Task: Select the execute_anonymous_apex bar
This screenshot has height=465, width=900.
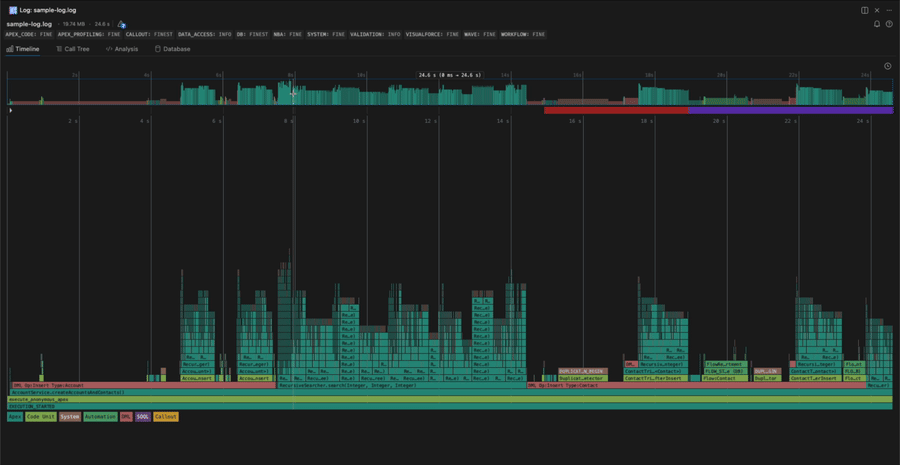Action: click(449, 399)
